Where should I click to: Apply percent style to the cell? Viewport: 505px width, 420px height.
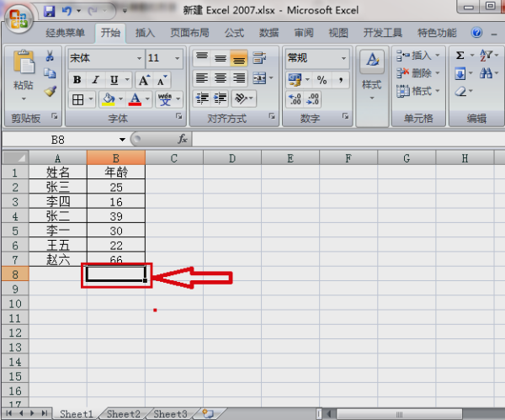click(x=321, y=79)
